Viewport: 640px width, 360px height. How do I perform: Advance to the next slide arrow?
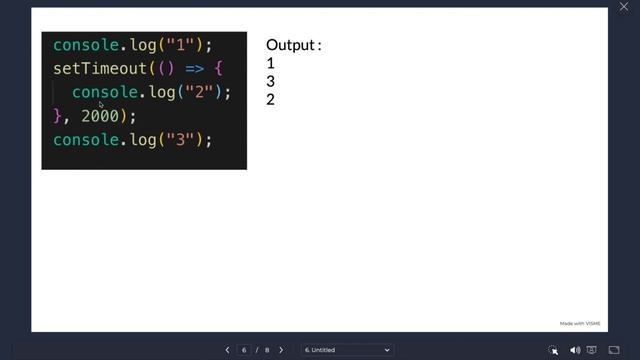(281, 350)
